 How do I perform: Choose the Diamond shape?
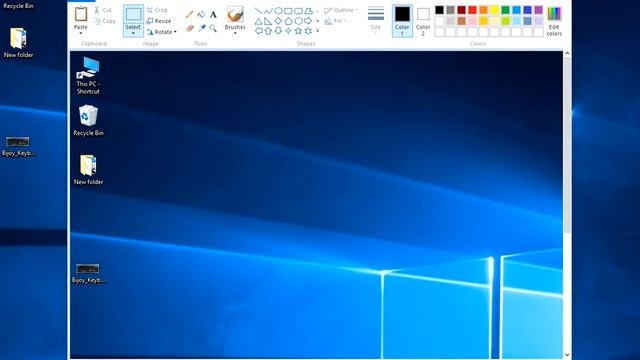[x=278, y=21]
